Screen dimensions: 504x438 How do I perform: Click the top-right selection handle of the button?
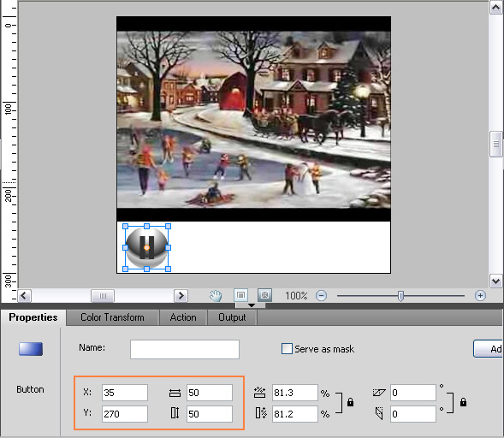click(168, 226)
